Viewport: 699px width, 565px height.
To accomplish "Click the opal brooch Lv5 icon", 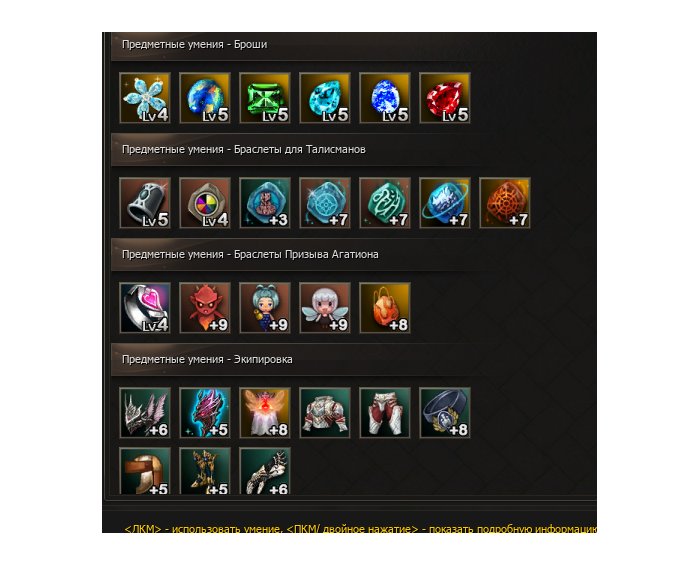I will [x=205, y=98].
